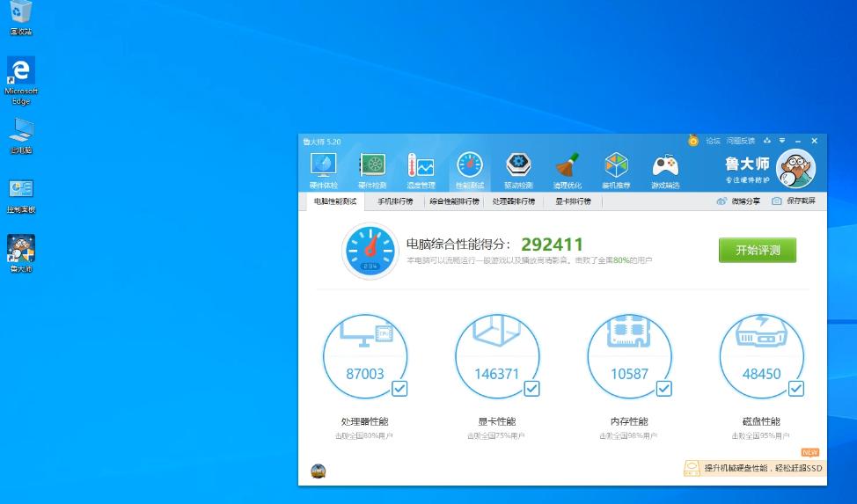Viewport: 857px width, 504px height.
Task: Click 击败全国98%用户 text under memory
Action: tap(628, 435)
